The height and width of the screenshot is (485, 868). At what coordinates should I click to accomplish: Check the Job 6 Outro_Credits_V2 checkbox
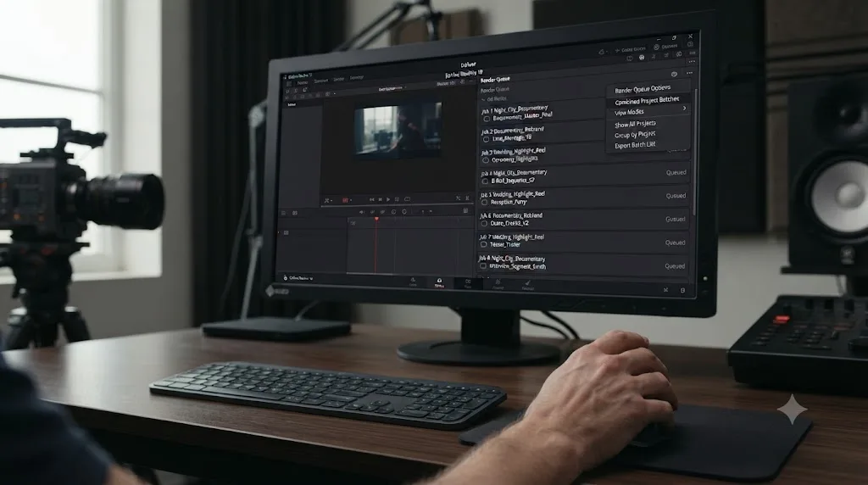(x=484, y=224)
